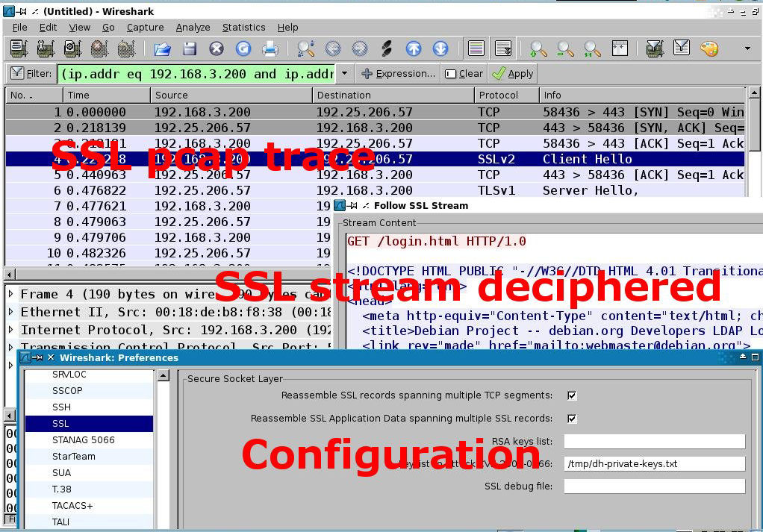
Task: Click GET /login.html line in SSL stream
Action: [x=437, y=241]
